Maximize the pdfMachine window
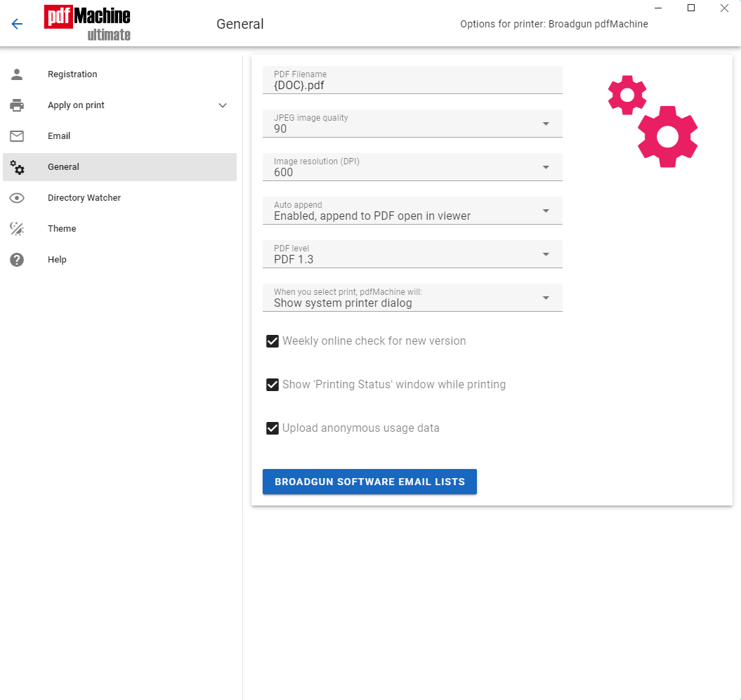741x700 pixels. (691, 8)
